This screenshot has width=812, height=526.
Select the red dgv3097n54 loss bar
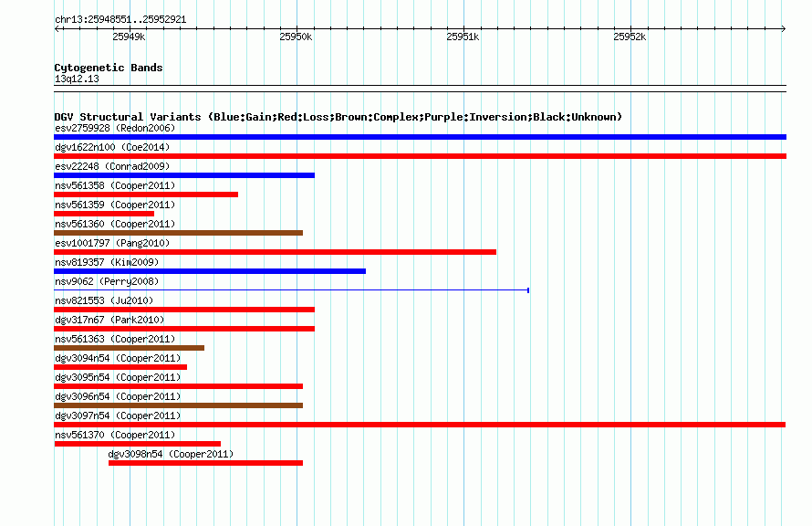(x=420, y=425)
